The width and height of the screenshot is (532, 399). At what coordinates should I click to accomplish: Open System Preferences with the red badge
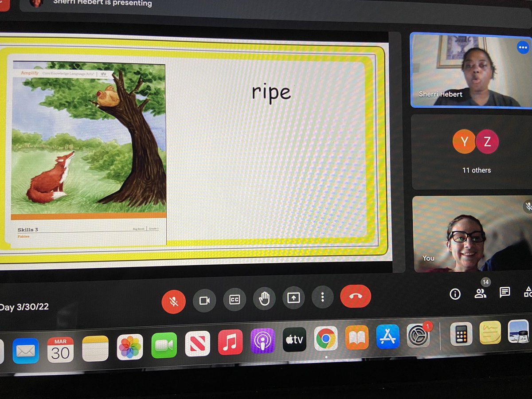[x=418, y=336]
